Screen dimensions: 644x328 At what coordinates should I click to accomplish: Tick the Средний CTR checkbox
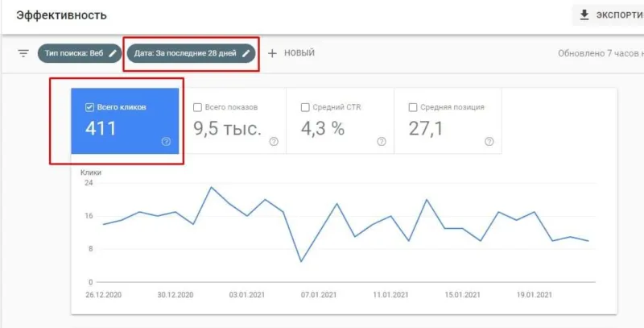click(305, 107)
